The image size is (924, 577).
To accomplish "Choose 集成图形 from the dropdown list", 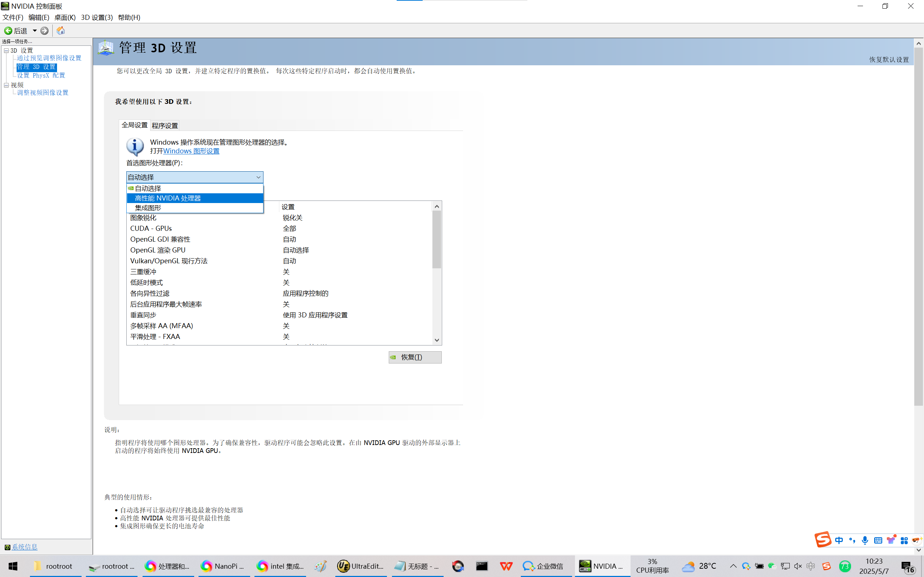I will tap(148, 208).
